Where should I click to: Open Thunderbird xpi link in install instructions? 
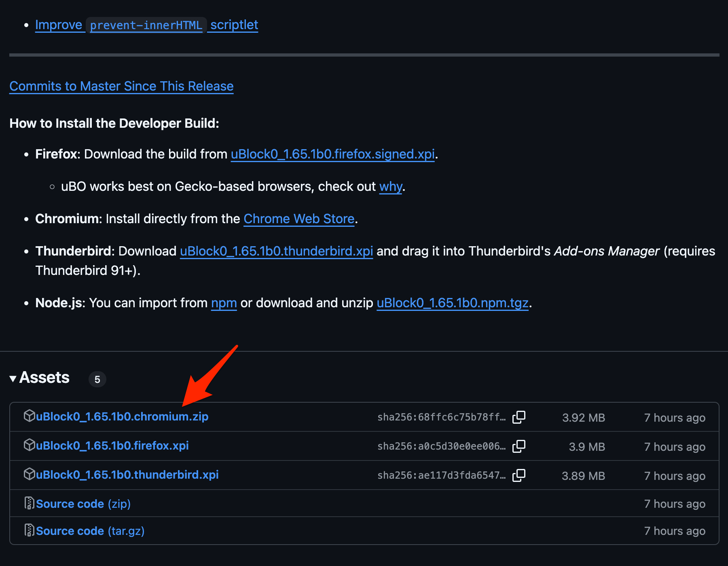click(276, 251)
